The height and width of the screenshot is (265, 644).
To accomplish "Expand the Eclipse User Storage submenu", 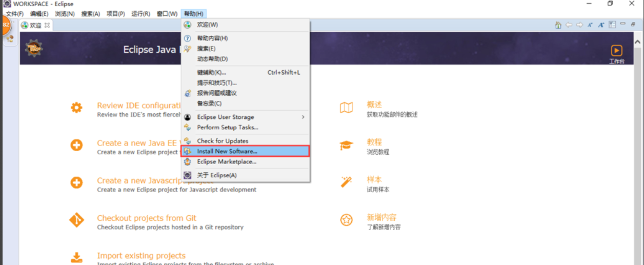I will (245, 117).
